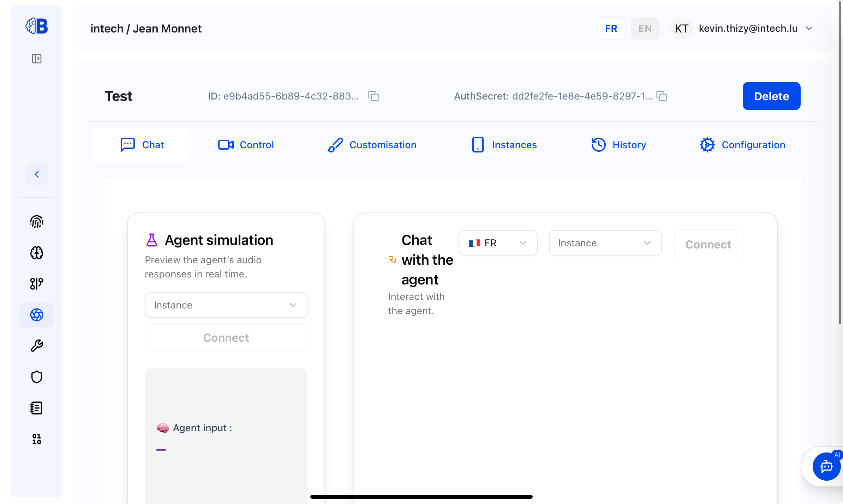The height and width of the screenshot is (504, 843).
Task: Switch interface language to FR
Action: coord(611,28)
